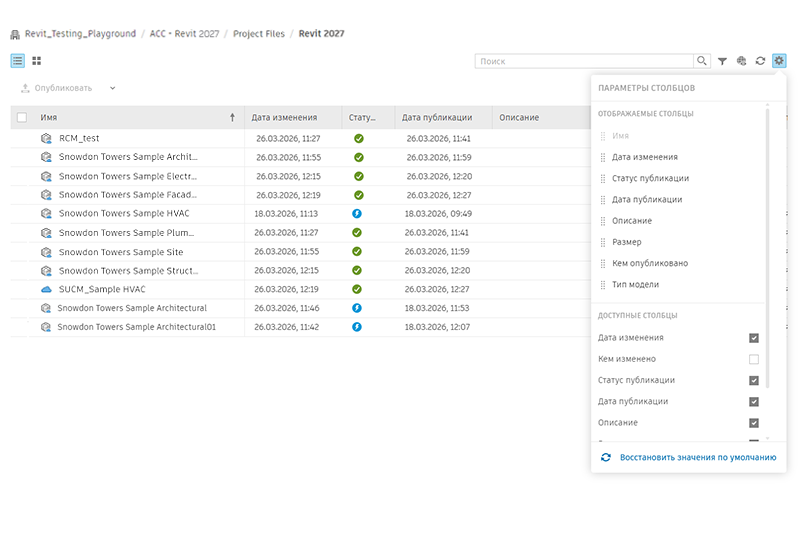Click SUCM_Sample HVAC cloud icon
This screenshot has height=547, width=800.
46,289
